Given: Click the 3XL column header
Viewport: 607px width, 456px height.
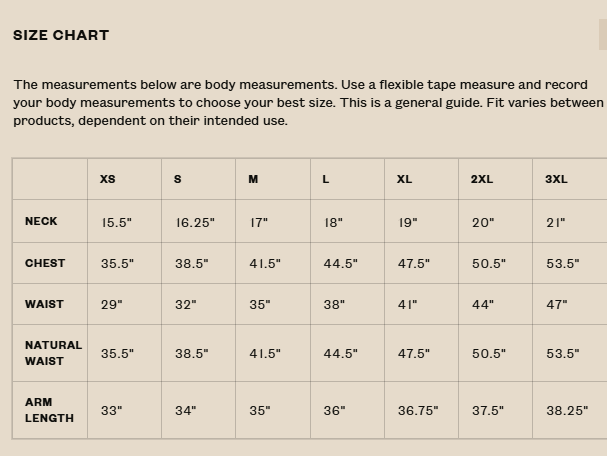Looking at the screenshot, I should [556, 179].
